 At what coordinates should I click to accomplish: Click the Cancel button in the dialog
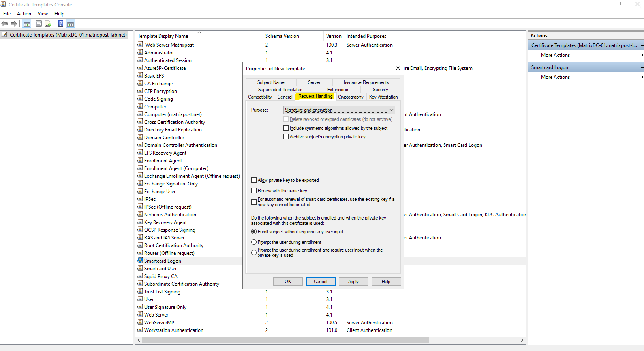pyautogui.click(x=320, y=282)
